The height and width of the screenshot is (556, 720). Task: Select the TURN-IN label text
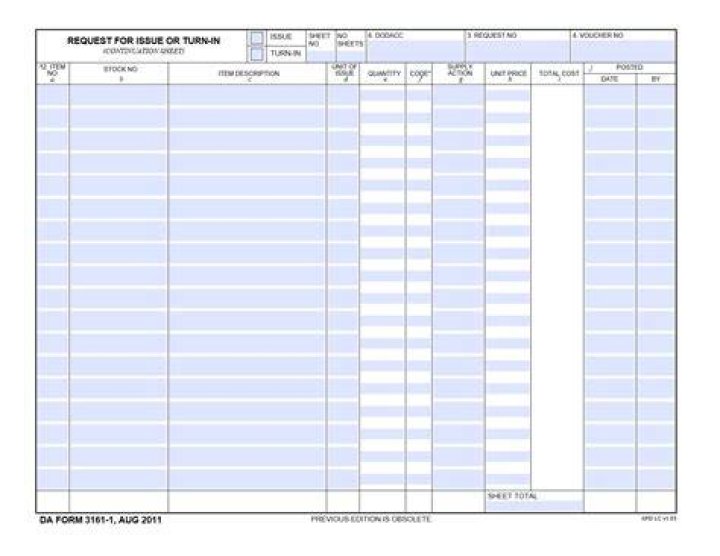point(285,53)
